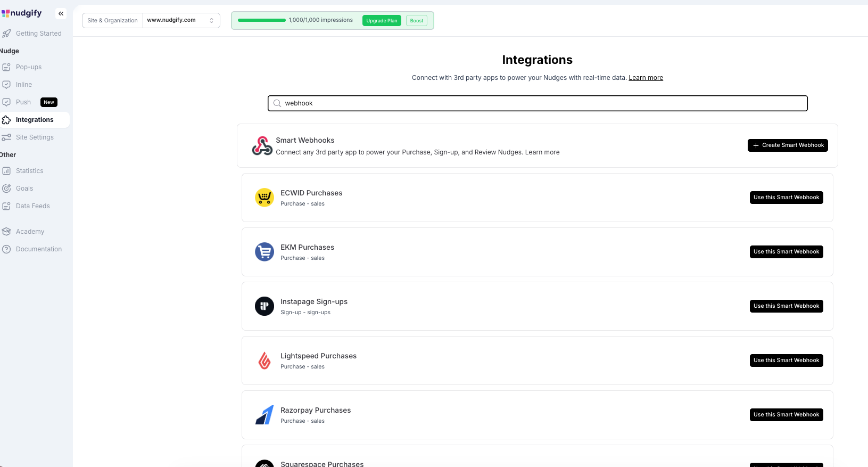Use Smart Webhook for Razorpay Purchases
The width and height of the screenshot is (868, 467).
click(786, 415)
